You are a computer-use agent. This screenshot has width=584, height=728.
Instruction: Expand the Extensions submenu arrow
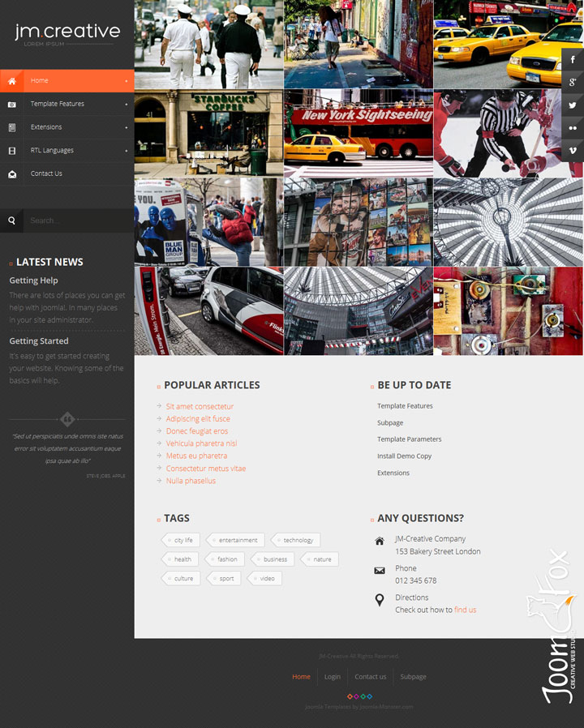coord(127,127)
